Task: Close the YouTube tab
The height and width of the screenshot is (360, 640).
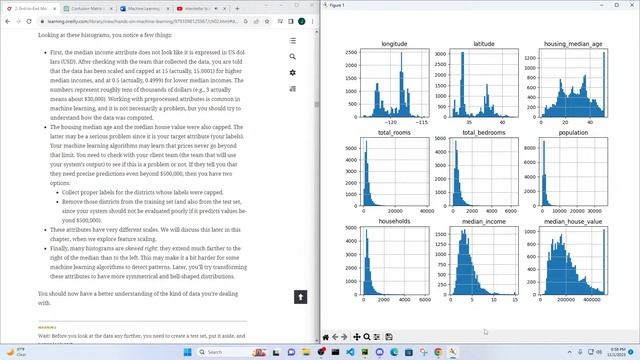Action: (224, 9)
